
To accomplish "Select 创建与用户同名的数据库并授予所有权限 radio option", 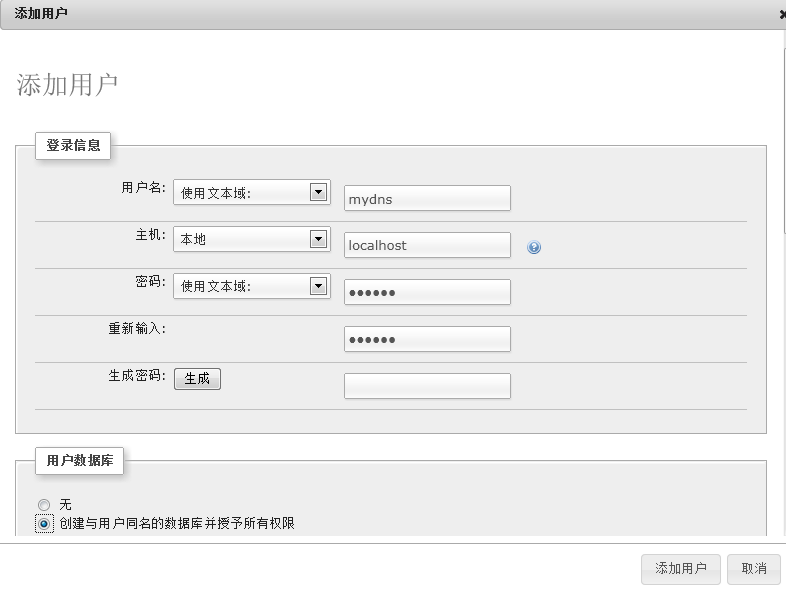I will tap(44, 524).
